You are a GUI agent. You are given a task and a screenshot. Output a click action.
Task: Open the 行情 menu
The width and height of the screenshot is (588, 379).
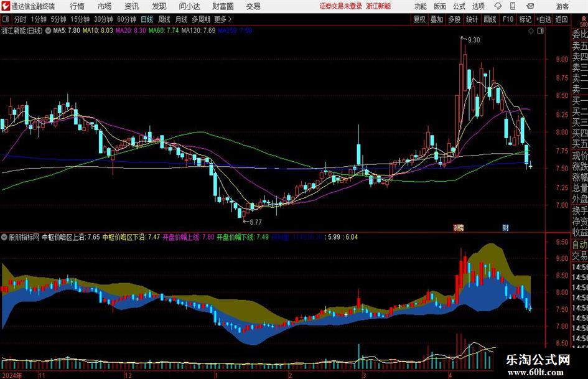[77, 6]
